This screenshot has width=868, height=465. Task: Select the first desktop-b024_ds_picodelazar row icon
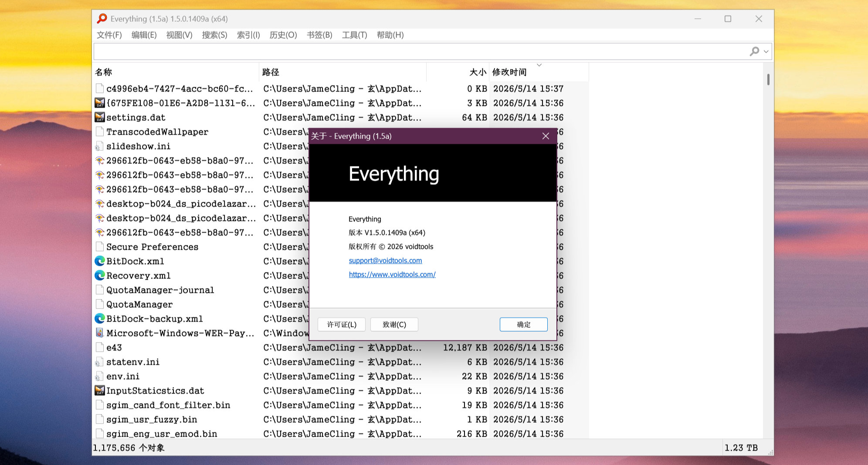[x=100, y=204]
